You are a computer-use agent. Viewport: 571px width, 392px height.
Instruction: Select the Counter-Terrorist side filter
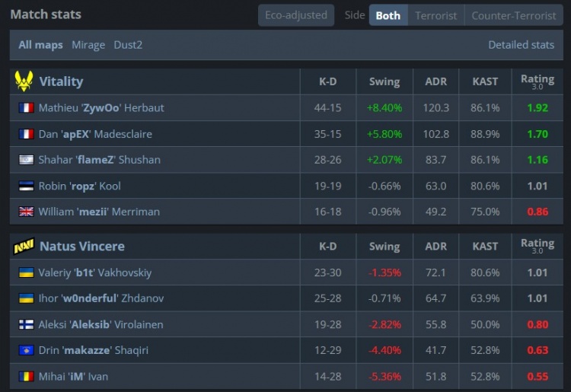tap(514, 15)
